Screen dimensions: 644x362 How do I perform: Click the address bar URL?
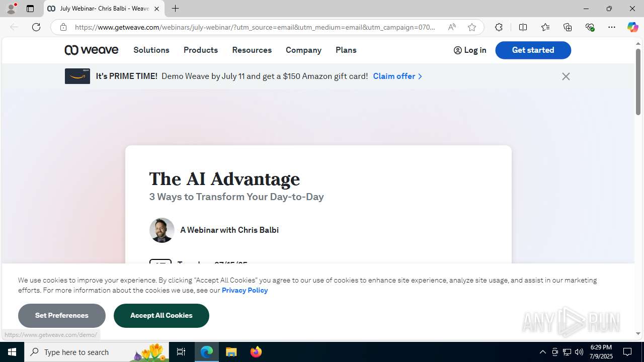click(255, 27)
